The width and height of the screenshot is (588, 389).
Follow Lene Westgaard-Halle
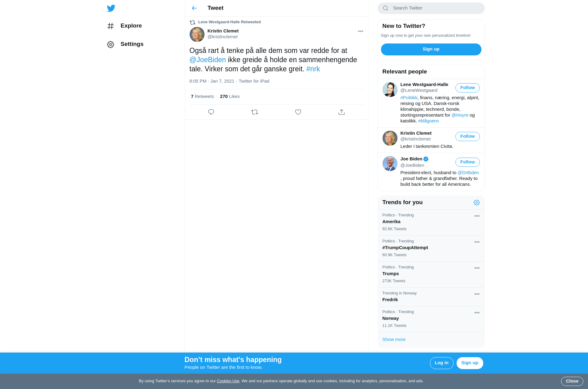point(467,88)
